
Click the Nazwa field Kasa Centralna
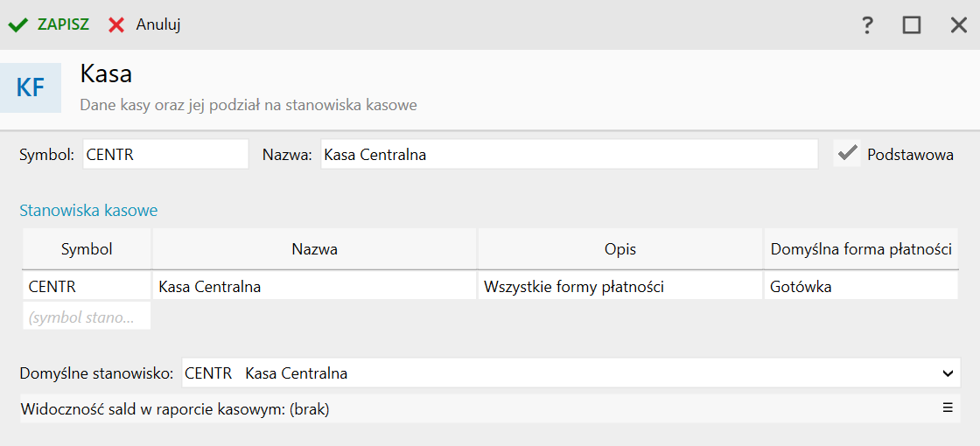click(x=570, y=154)
